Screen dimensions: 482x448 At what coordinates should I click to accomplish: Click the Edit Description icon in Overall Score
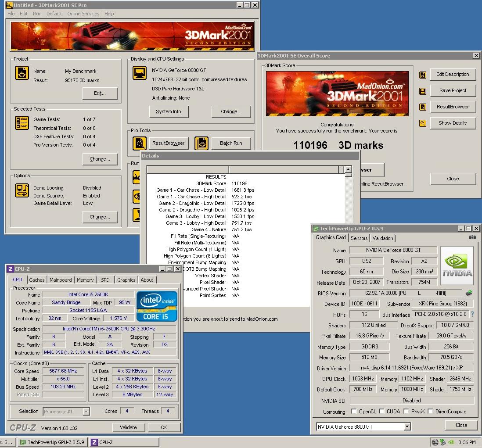click(423, 75)
